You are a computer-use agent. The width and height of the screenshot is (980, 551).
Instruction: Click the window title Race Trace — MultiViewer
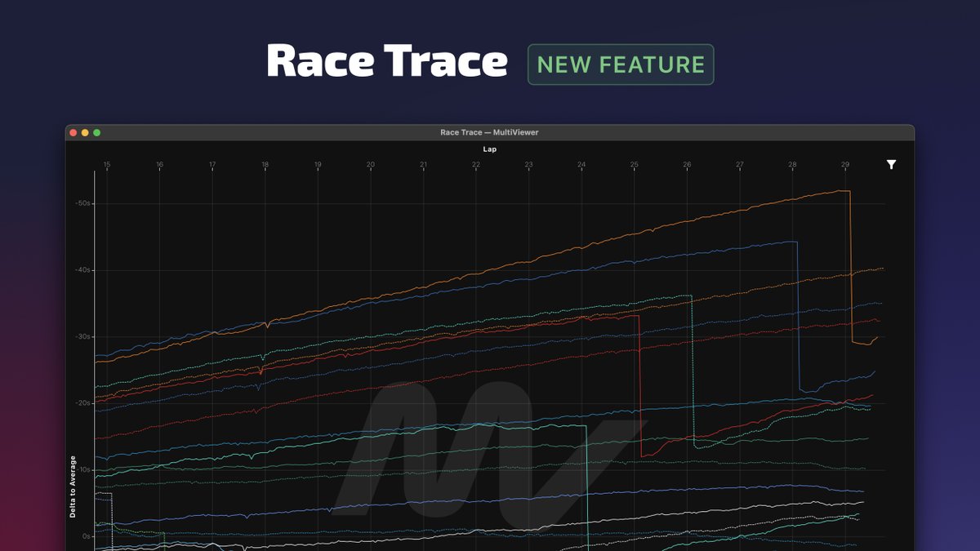(x=489, y=132)
